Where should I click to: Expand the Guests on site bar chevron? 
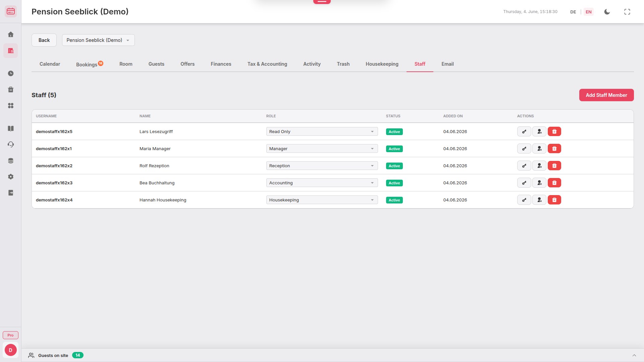coord(634,355)
